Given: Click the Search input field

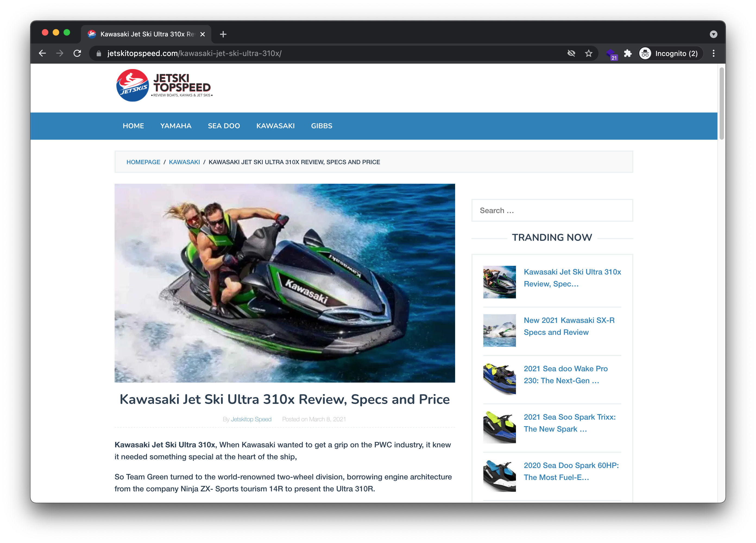Looking at the screenshot, I should pos(552,210).
